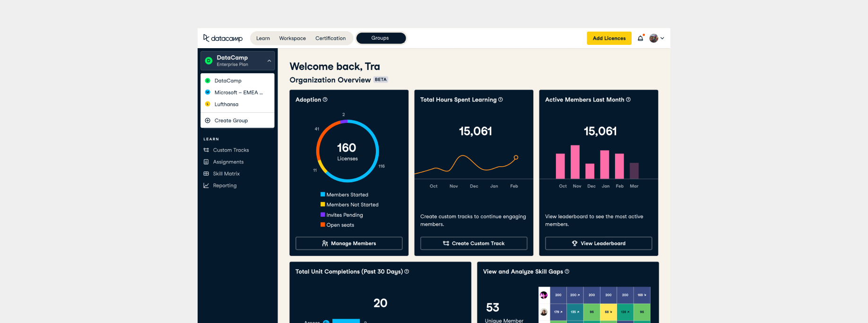Click the Invites Pending purple swatch
868x323 pixels.
[x=323, y=214]
